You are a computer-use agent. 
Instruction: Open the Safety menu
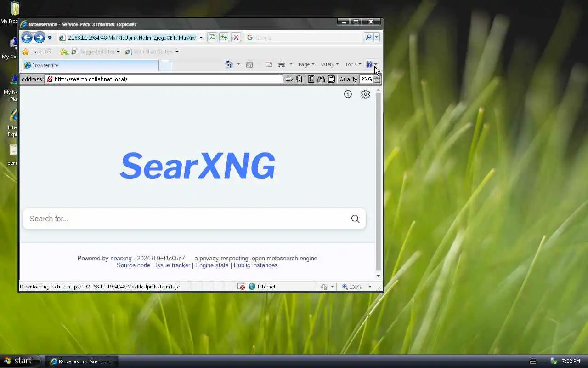tap(329, 64)
